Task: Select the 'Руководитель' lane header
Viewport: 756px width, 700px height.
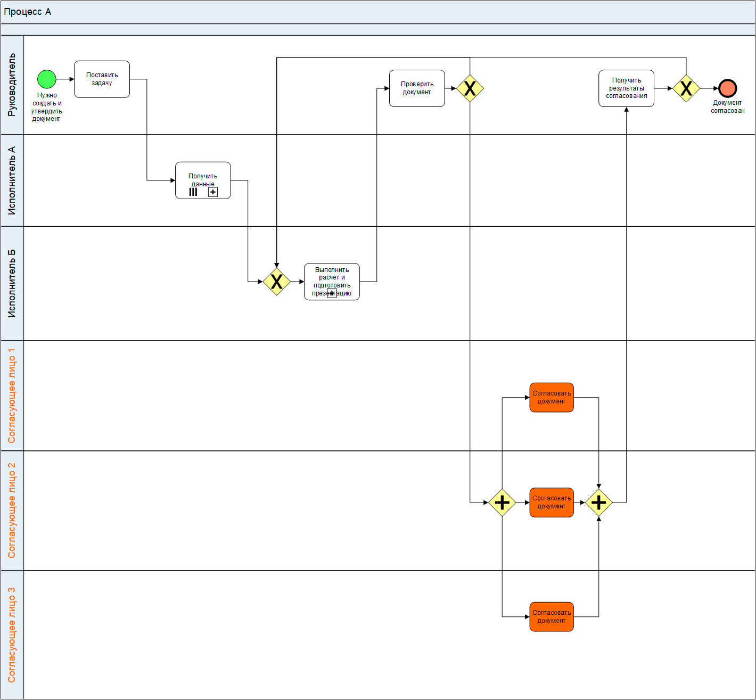Action: click(12, 85)
